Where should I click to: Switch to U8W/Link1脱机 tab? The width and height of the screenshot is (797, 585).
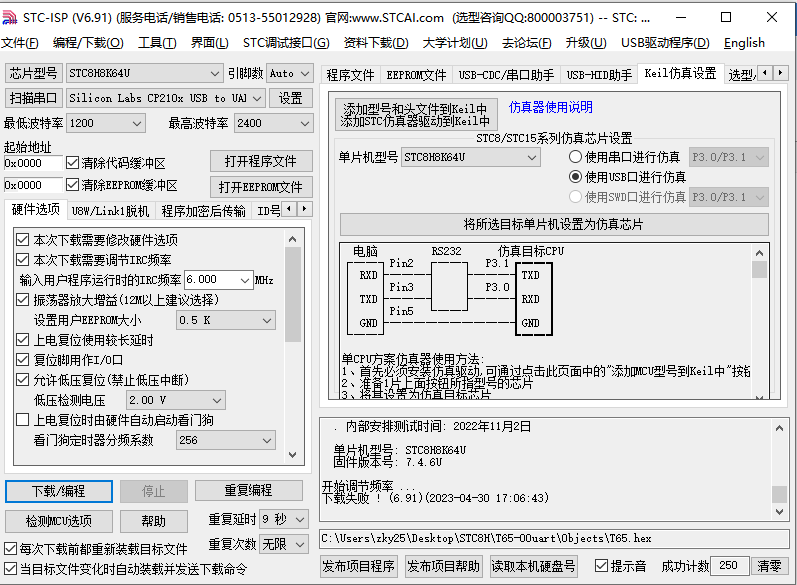coord(110,211)
